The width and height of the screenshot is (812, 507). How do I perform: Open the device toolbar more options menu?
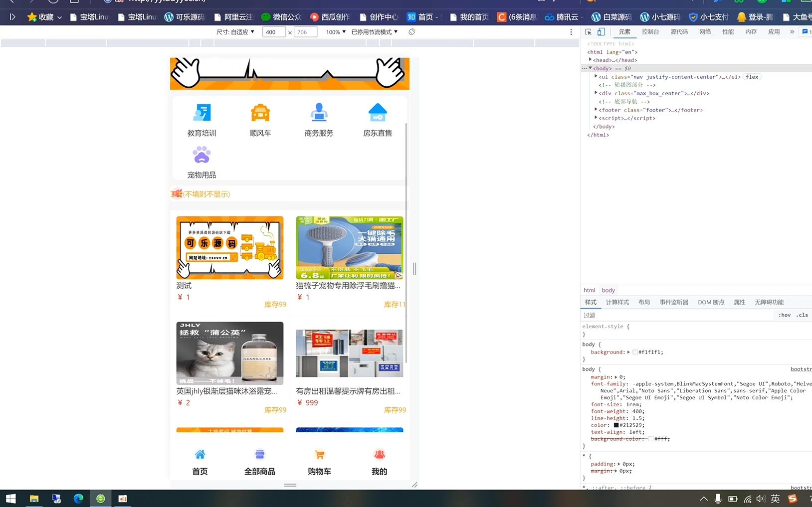point(571,32)
